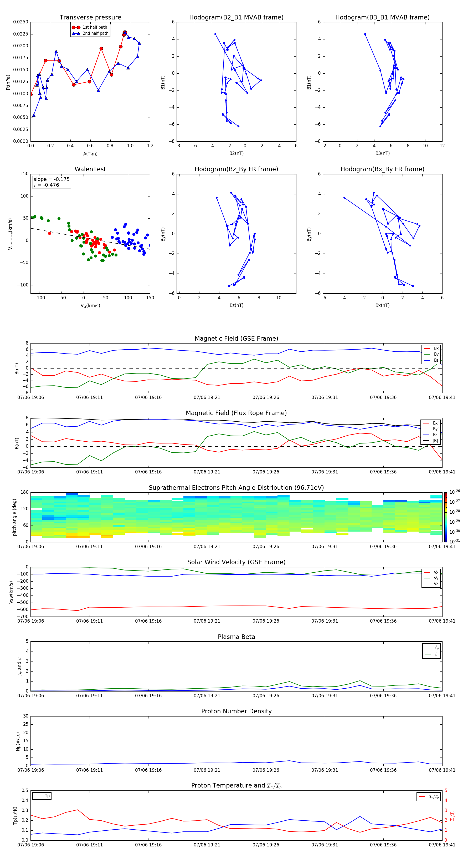Select the |B| legend entry in Flux Rope panel

(431, 441)
